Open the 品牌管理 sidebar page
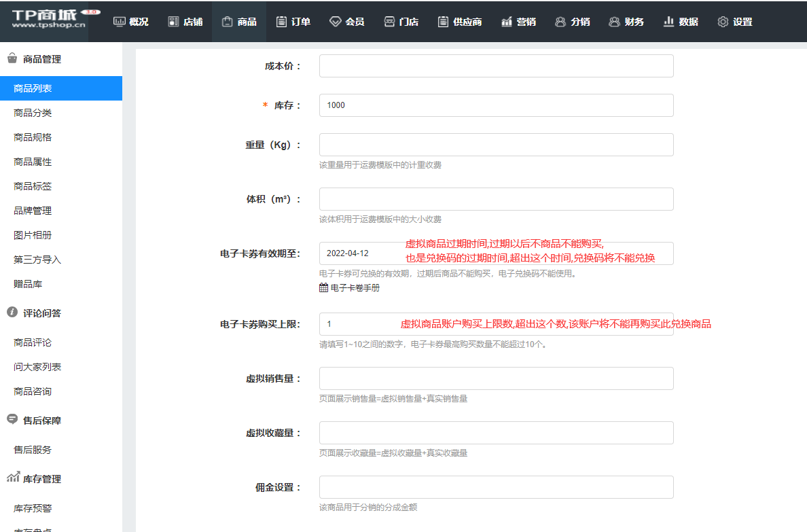Screen dimensions: 807x532 (33, 211)
